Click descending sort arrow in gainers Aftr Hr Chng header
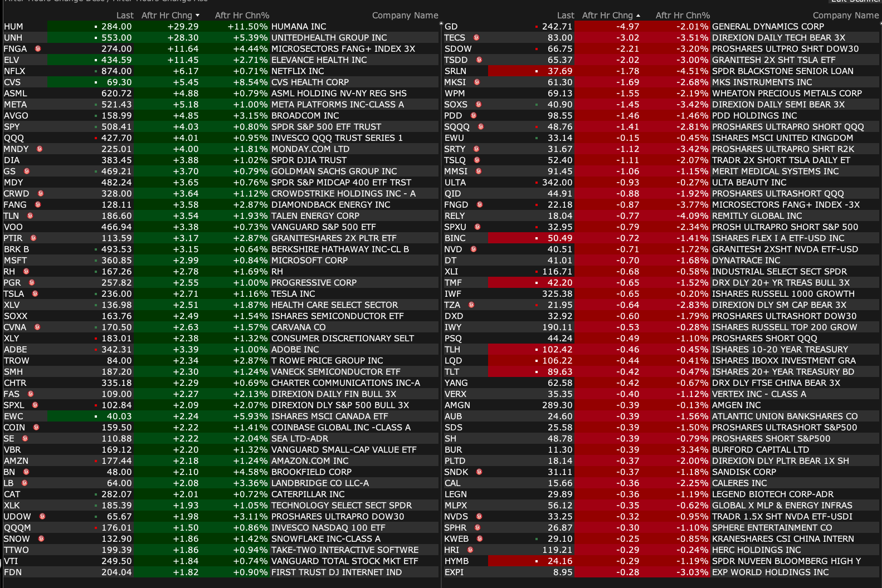This screenshot has width=882, height=588. coord(197,16)
